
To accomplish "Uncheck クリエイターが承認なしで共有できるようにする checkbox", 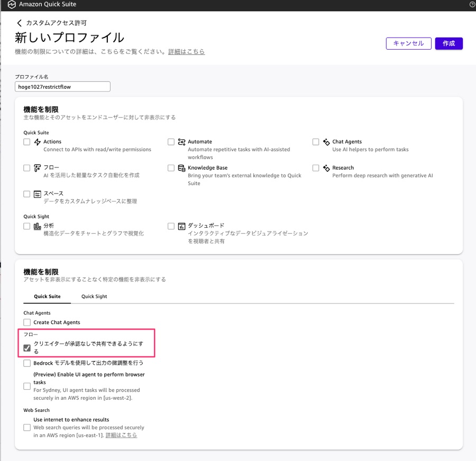I will tap(27, 348).
